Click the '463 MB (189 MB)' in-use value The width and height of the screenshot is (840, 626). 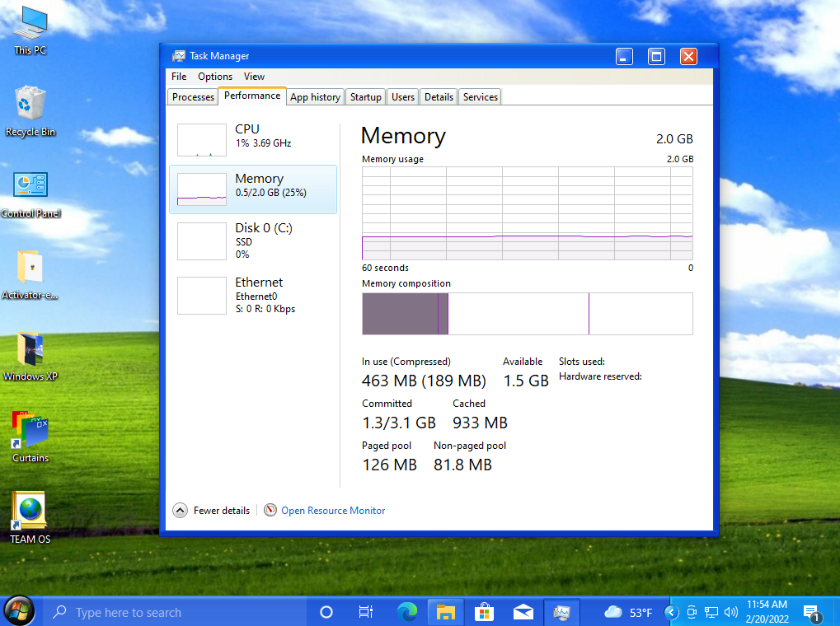coord(424,381)
